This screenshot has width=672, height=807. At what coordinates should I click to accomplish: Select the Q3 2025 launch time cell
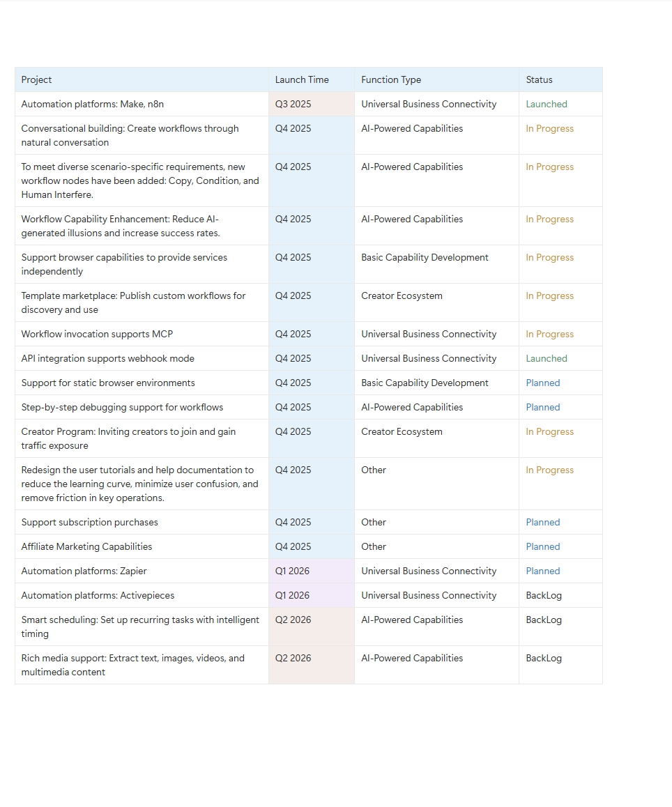[x=293, y=104]
